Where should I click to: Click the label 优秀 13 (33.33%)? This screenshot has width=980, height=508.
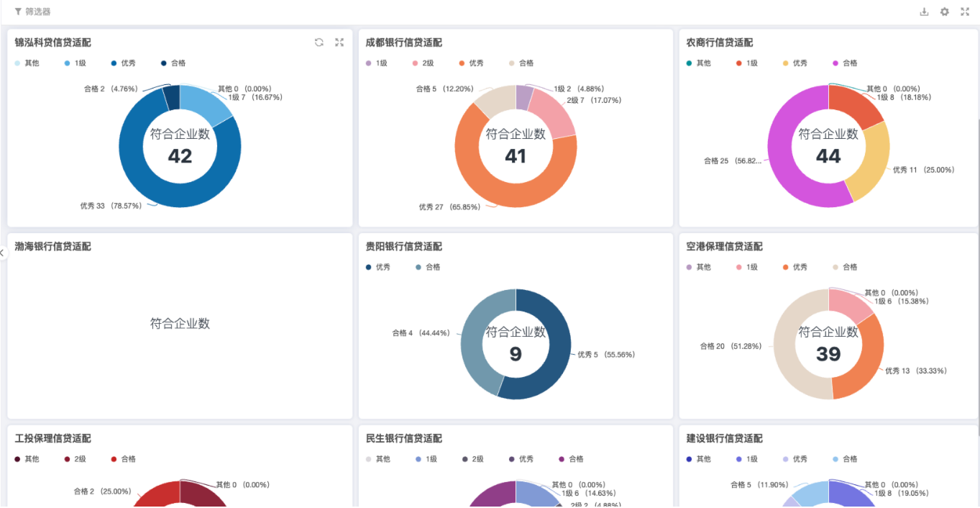(916, 371)
